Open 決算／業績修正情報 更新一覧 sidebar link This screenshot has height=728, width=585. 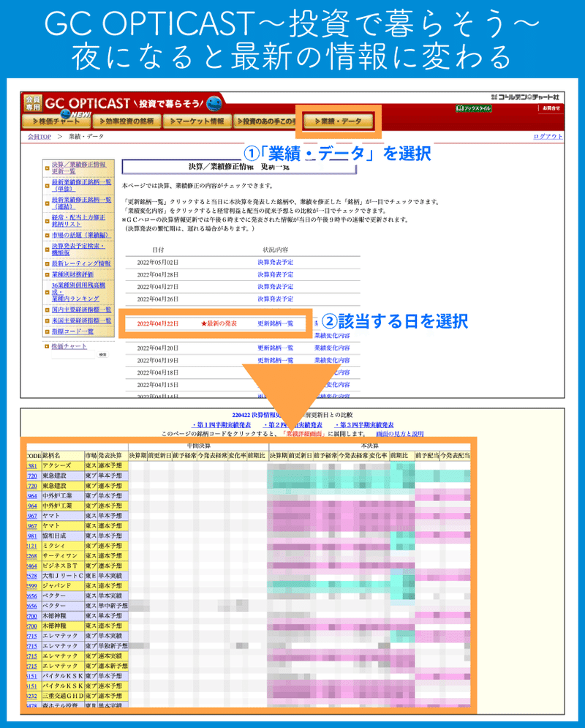(x=79, y=168)
